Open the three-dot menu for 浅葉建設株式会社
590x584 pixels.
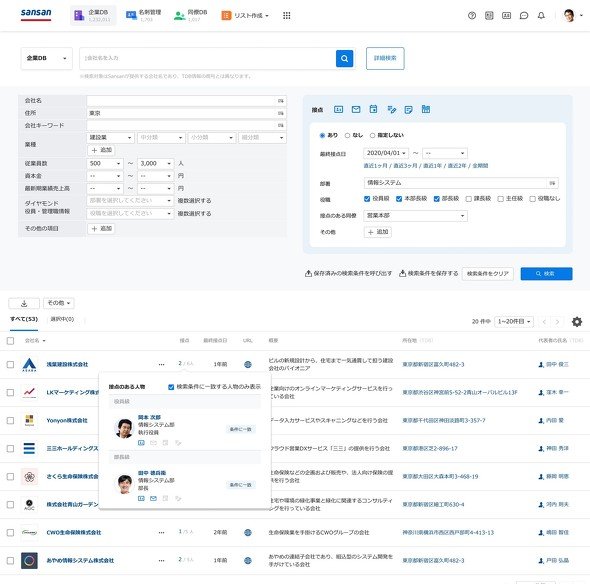(161, 364)
